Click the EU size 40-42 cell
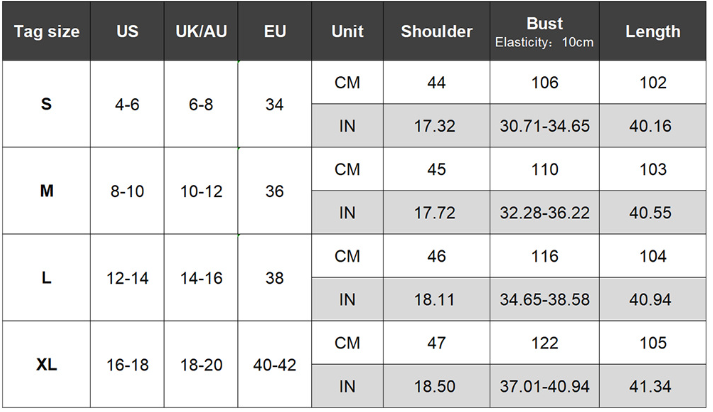The height and width of the screenshot is (412, 713). pyautogui.click(x=275, y=365)
